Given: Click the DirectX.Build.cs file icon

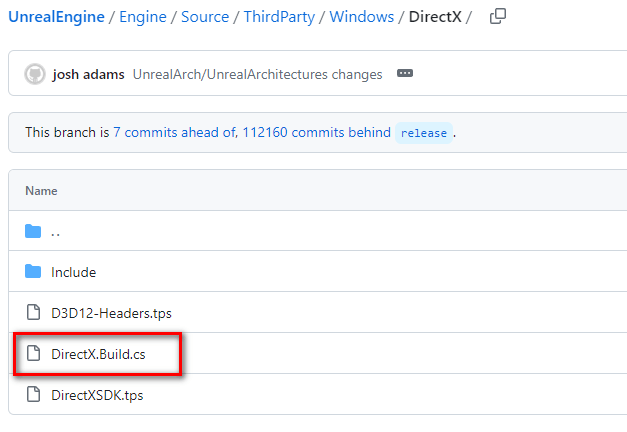Looking at the screenshot, I should point(33,353).
